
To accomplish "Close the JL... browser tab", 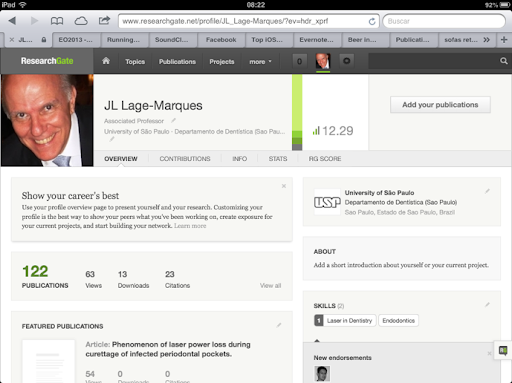I will coord(12,40).
